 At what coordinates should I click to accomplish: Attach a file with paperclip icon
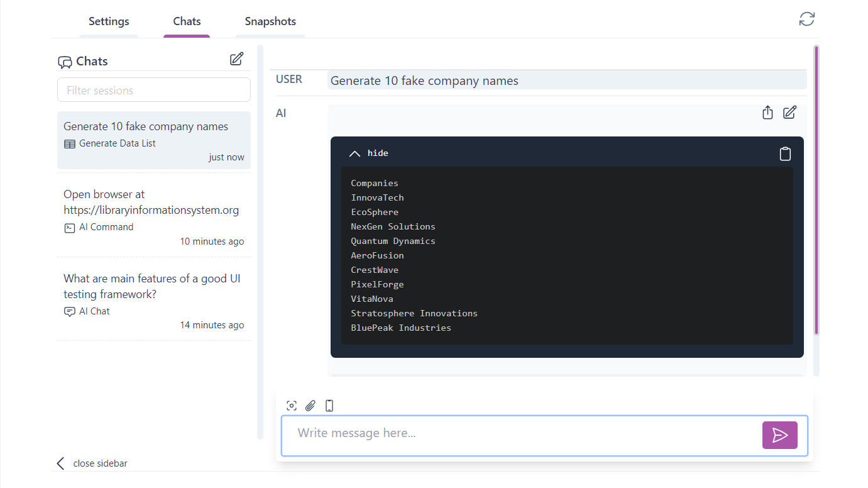point(310,406)
